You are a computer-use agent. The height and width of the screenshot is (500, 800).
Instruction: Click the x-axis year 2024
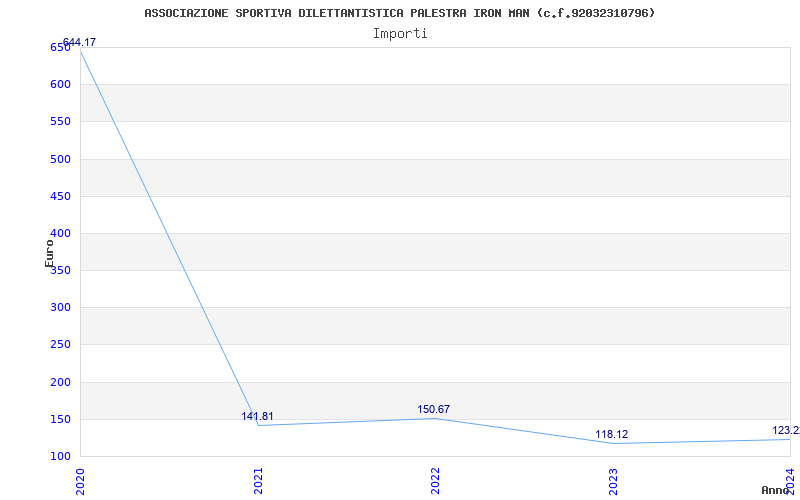790,481
